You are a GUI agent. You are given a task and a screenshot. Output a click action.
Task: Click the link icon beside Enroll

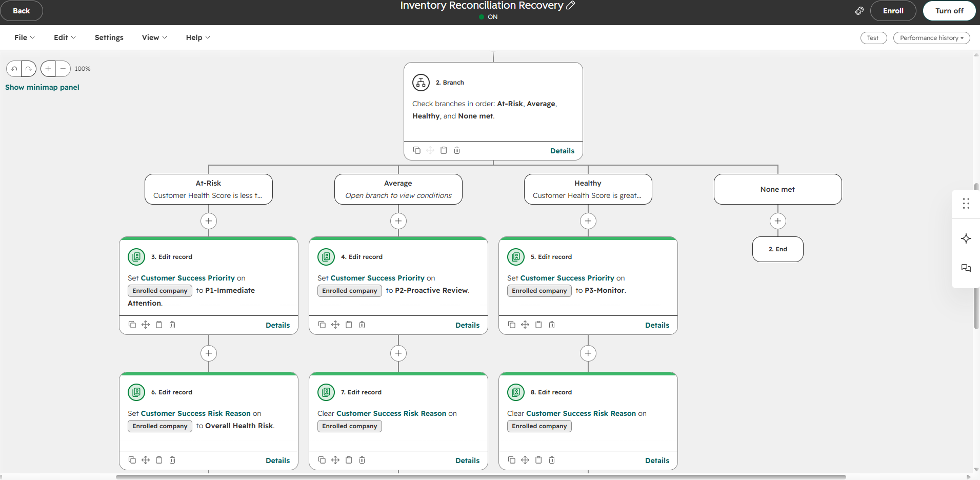(x=859, y=11)
